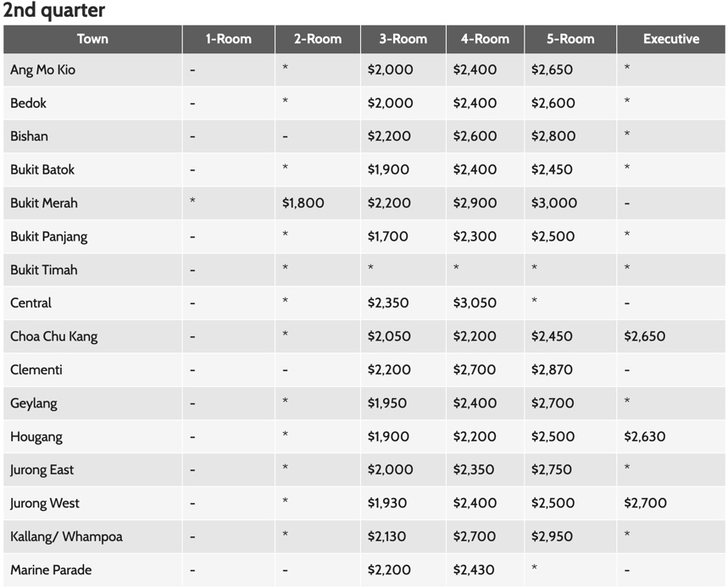Screen dimensions: 728x587
Task: Click Jurong West Executive price $2,700
Action: point(645,503)
